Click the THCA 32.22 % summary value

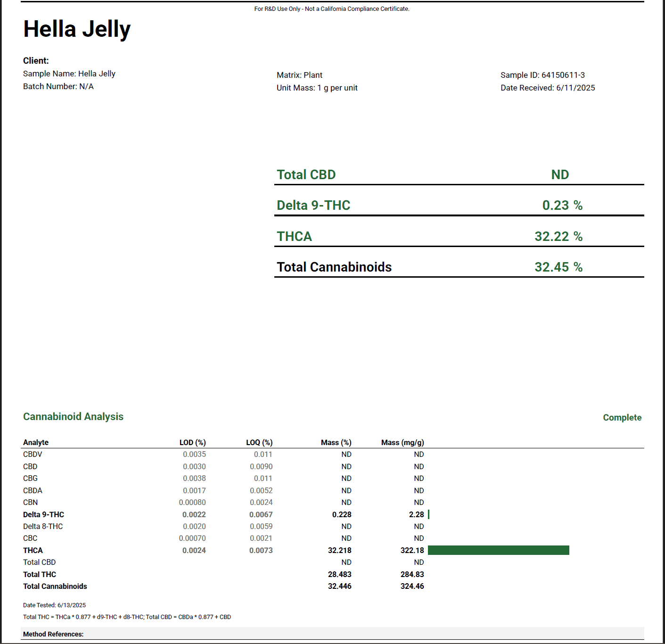coord(558,237)
